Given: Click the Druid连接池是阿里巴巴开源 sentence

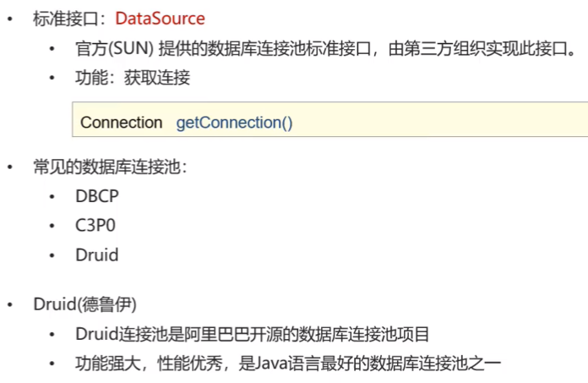Looking at the screenshot, I should pyautogui.click(x=253, y=334).
